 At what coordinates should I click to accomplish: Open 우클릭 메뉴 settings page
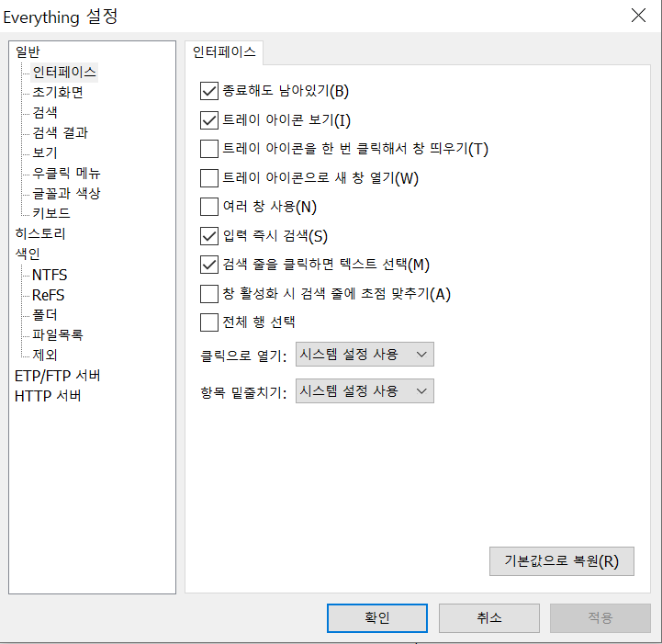pyautogui.click(x=66, y=173)
